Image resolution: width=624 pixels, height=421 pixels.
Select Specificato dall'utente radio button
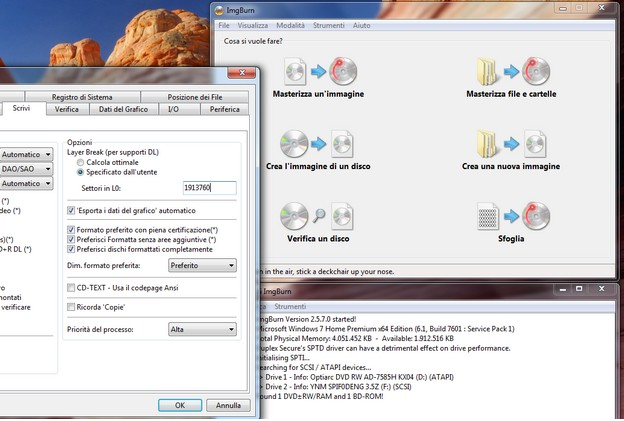click(80, 172)
